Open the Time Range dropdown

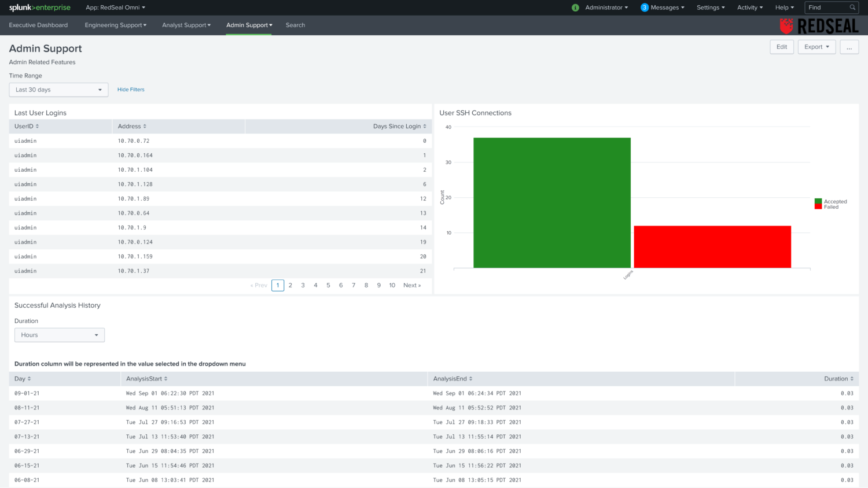58,90
